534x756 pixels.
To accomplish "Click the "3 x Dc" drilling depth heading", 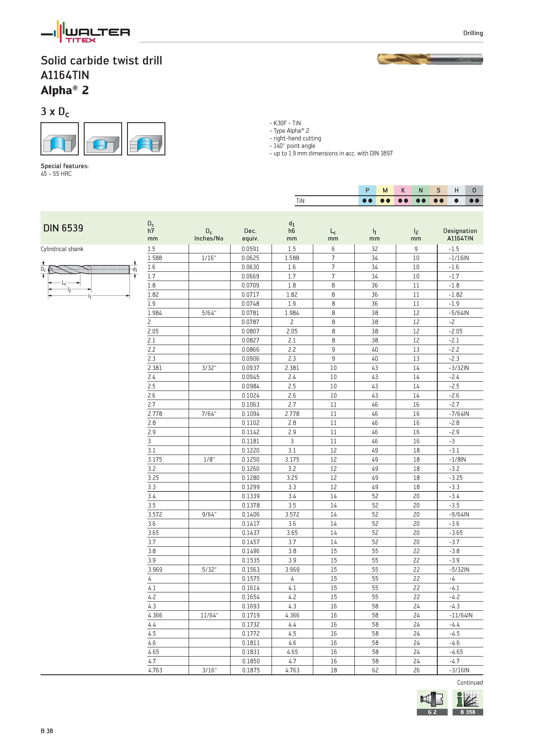I will click(x=55, y=112).
